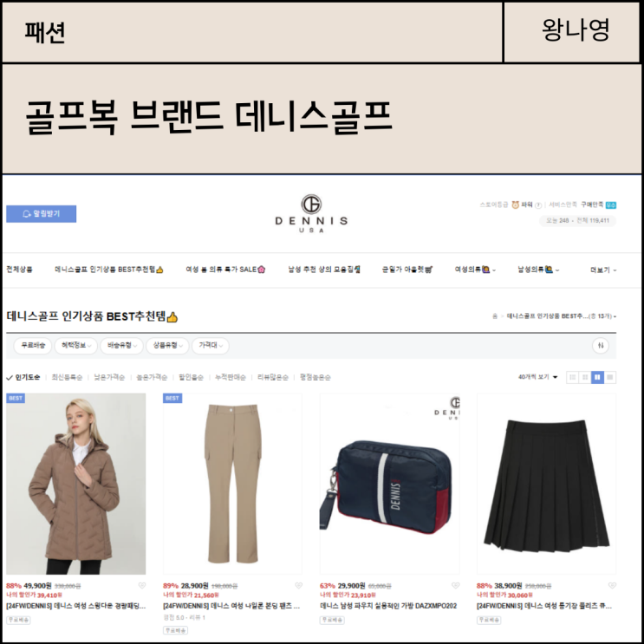Open the brown padded jacket product thumbnail
The width and height of the screenshot is (644, 644).
click(x=76, y=484)
